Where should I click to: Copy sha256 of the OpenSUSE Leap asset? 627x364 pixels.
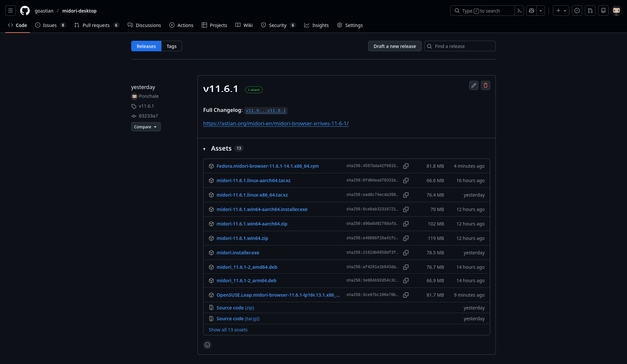tap(406, 295)
